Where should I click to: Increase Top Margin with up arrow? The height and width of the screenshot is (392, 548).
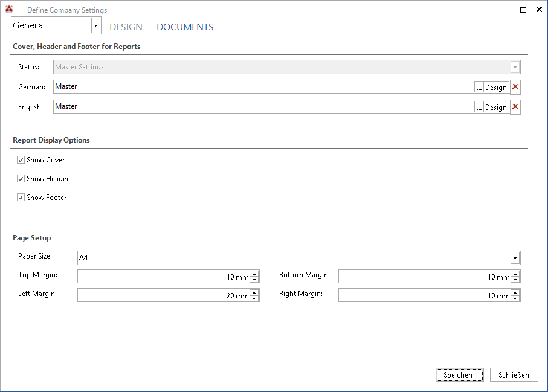pos(254,274)
